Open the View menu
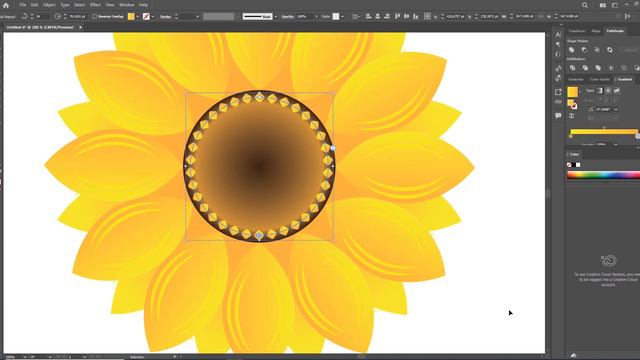This screenshot has width=640, height=360. point(110,5)
